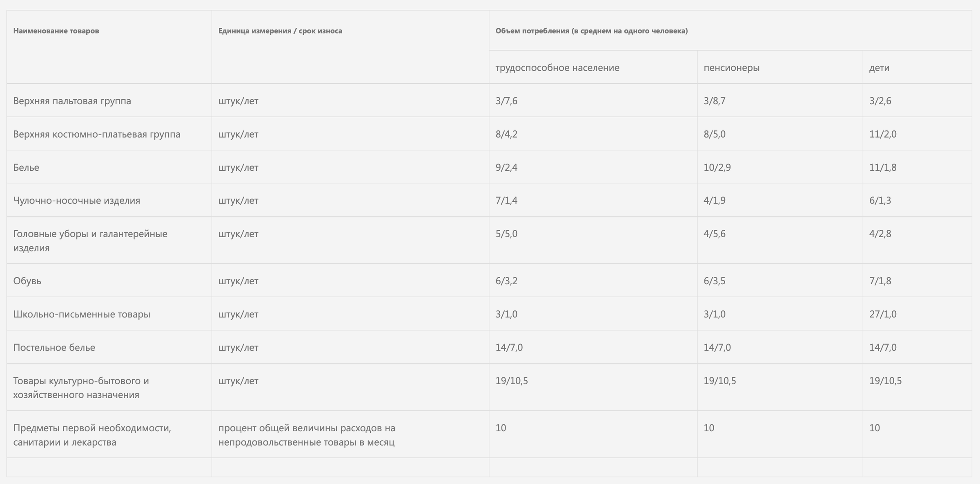980x484 pixels.
Task: Click the 'Объем потребления' header cell
Action: click(x=591, y=31)
